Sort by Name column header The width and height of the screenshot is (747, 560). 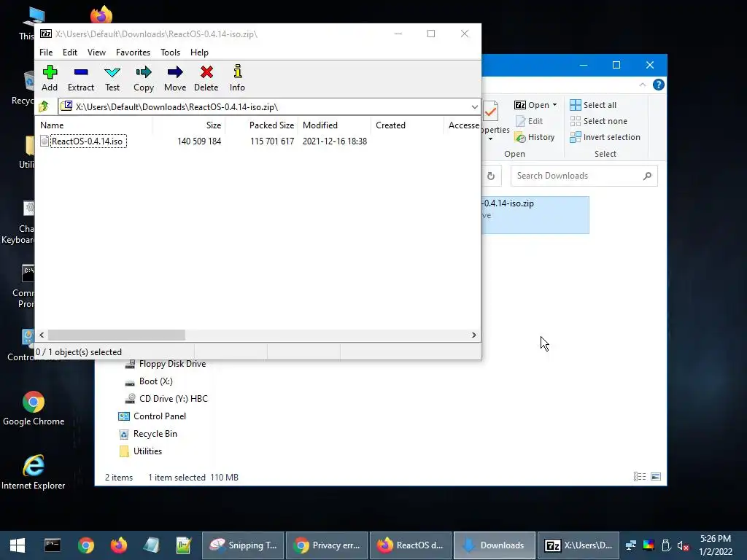coord(94,125)
